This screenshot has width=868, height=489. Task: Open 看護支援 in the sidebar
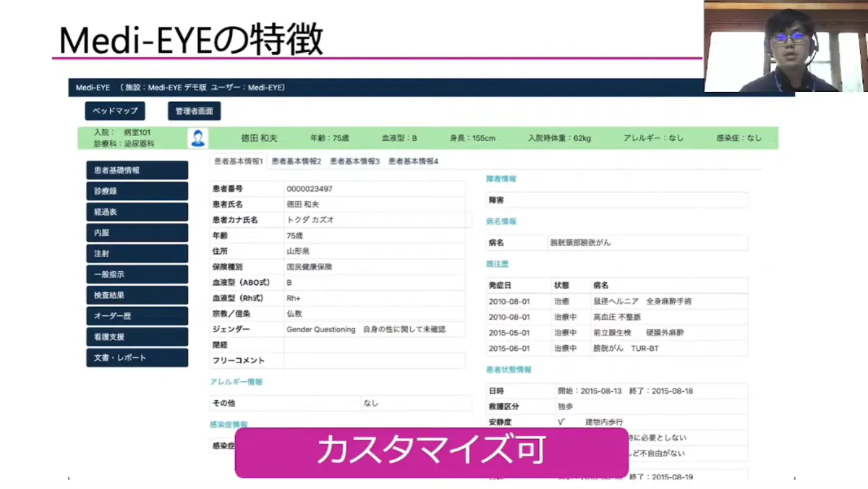point(137,336)
